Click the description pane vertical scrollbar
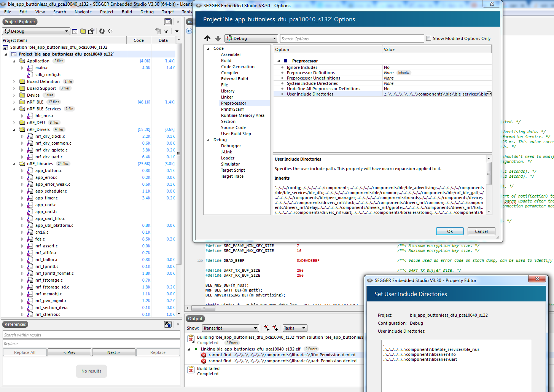Viewport: 554px width, 392px height. tap(489, 185)
